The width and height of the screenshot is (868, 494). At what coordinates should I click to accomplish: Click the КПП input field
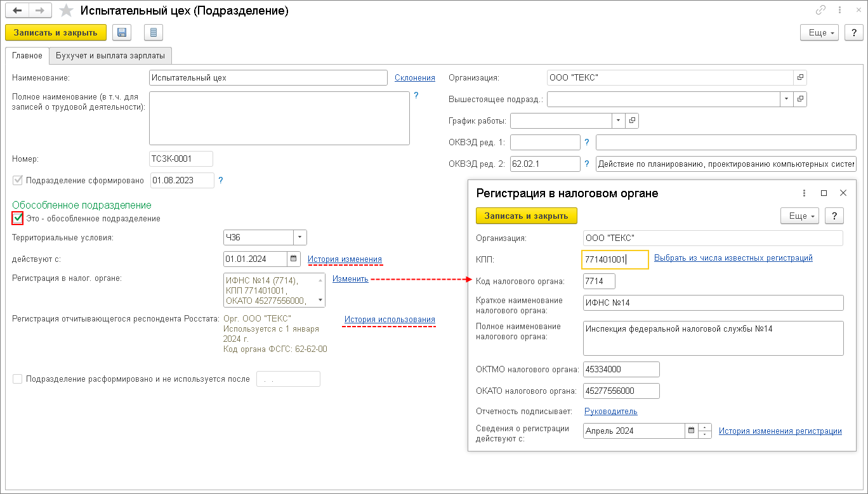coord(614,259)
